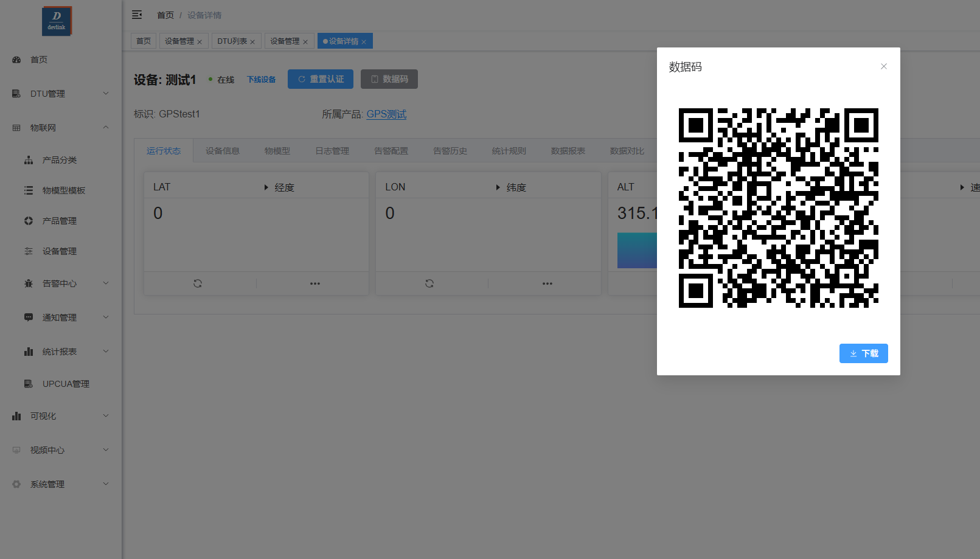The width and height of the screenshot is (980, 559).
Task: Open the 告警配置 tab
Action: (x=391, y=151)
